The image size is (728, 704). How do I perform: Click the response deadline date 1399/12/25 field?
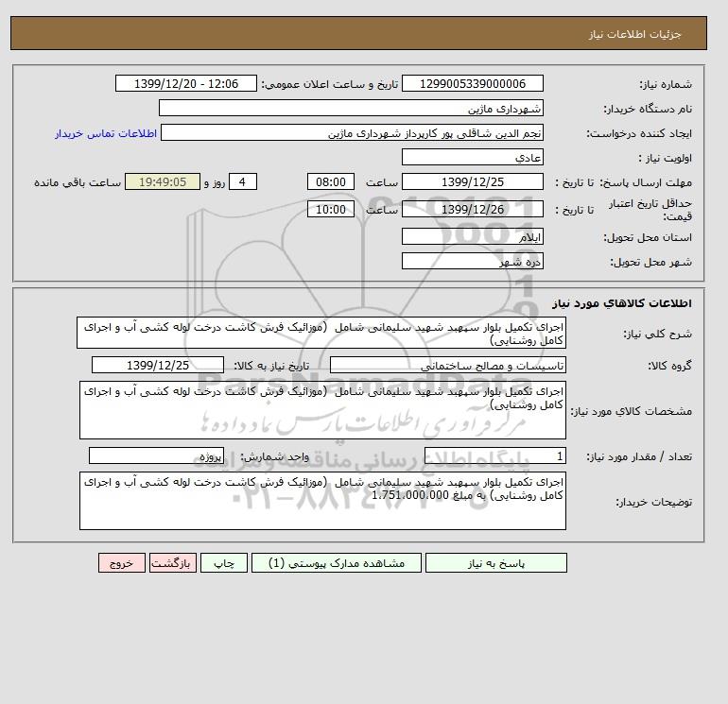coord(472,182)
